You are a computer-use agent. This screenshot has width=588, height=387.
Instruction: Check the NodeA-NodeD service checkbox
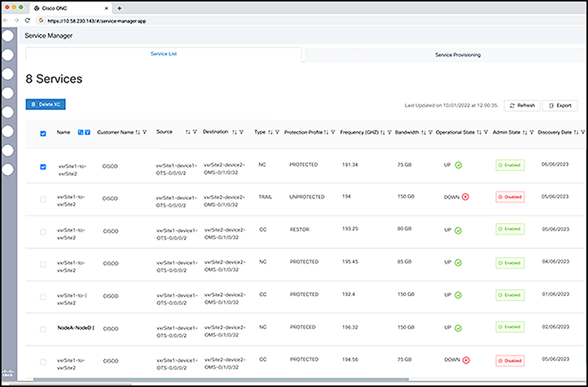click(x=43, y=329)
